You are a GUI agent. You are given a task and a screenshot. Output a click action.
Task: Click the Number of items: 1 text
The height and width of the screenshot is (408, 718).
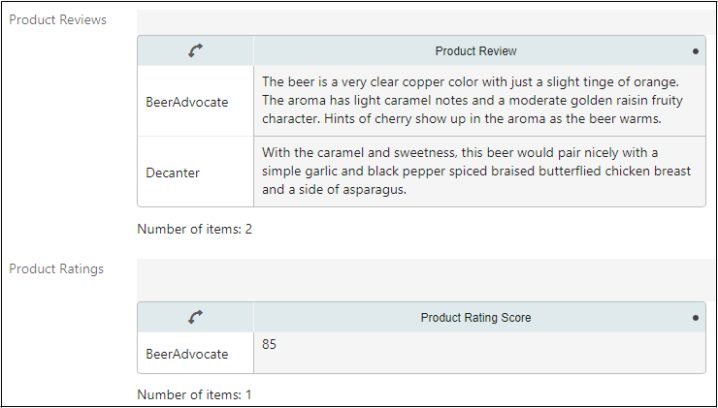click(x=195, y=395)
